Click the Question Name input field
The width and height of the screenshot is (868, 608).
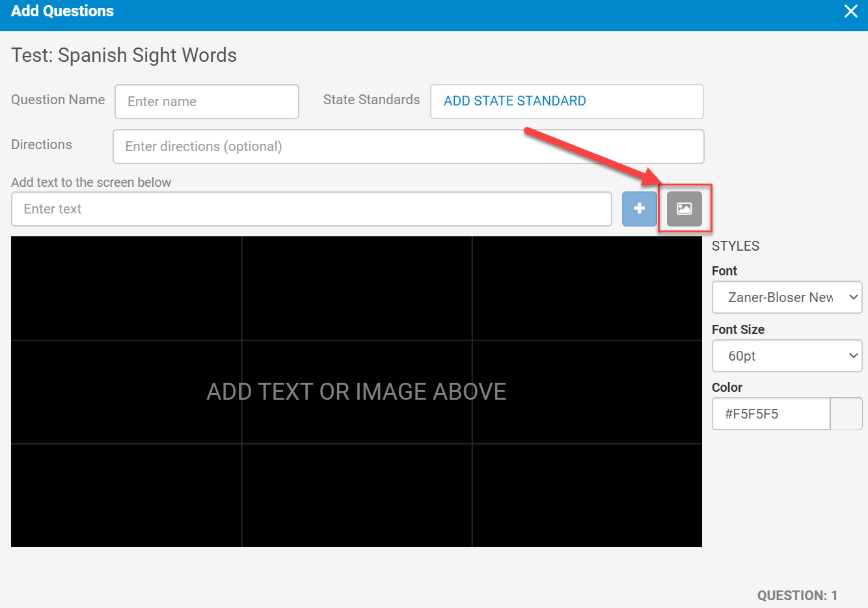pyautogui.click(x=207, y=102)
